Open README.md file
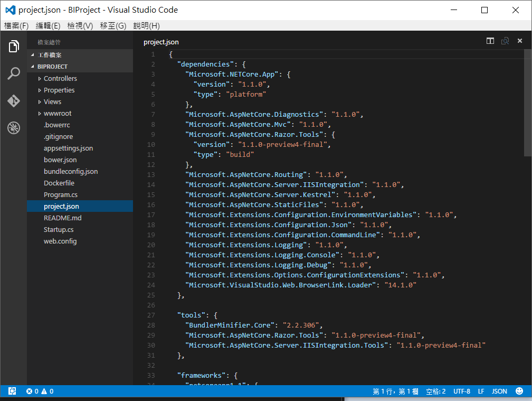Viewport: 532px width, 401px height. (80, 218)
